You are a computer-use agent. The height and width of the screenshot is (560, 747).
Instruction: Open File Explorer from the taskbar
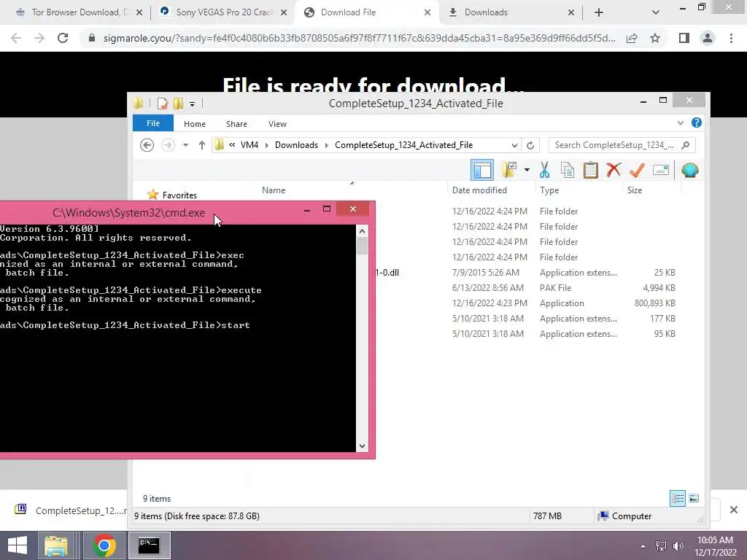[56, 545]
